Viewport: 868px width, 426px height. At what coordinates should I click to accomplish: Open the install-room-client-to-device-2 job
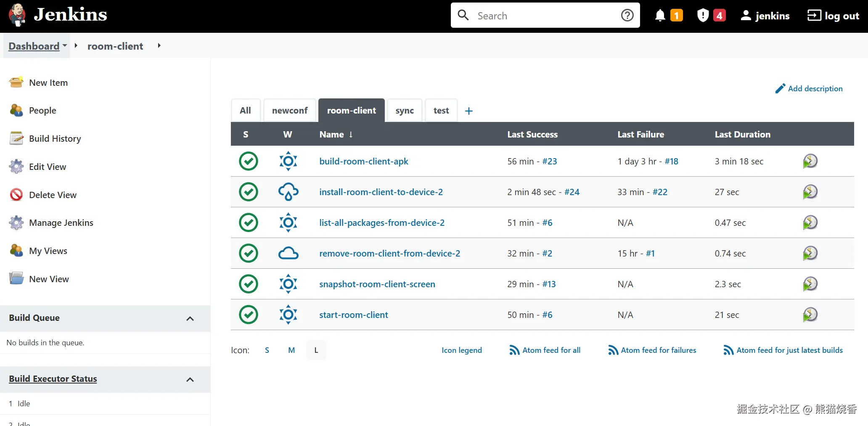point(381,192)
